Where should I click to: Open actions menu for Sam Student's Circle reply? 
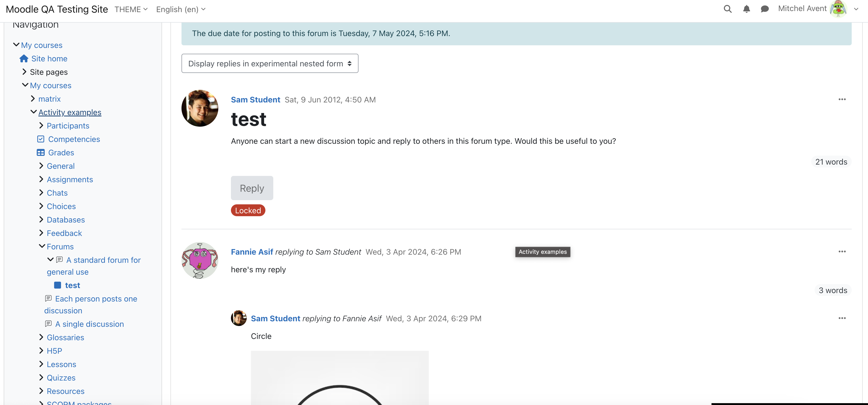point(842,318)
